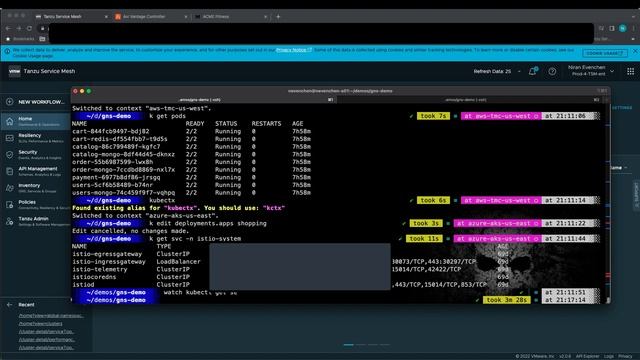Click the Home house icon

point(10,121)
